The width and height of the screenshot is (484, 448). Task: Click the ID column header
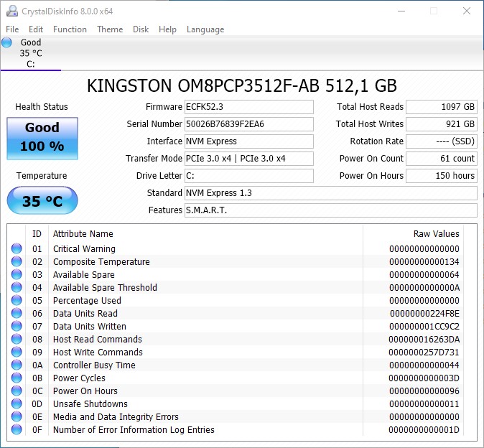click(x=37, y=234)
